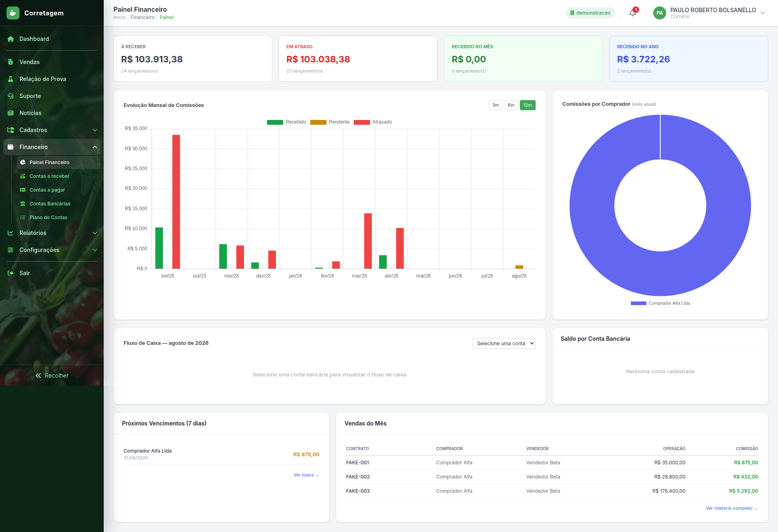Click the Plano de Contas list icon
778x532 pixels.
(23, 218)
